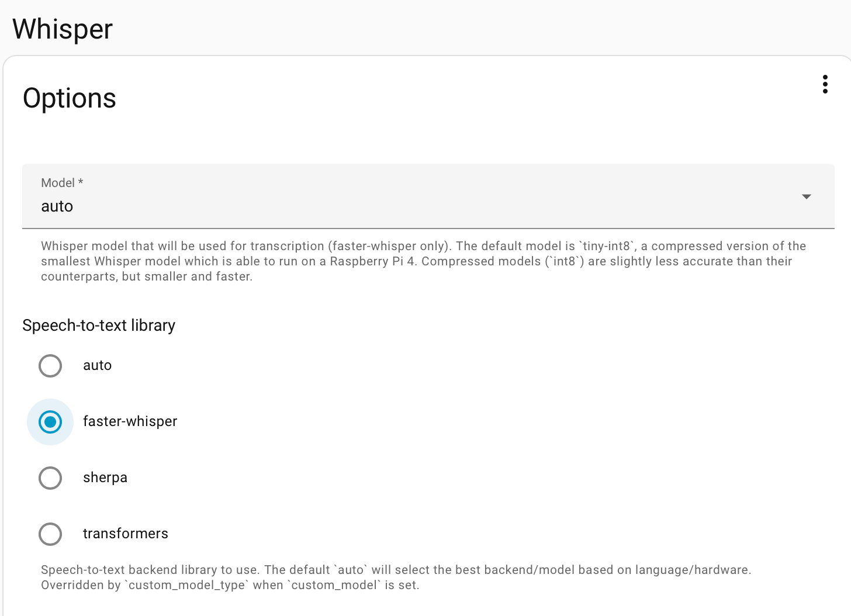
Task: Select the faster-whisper radio button
Action: 50,422
